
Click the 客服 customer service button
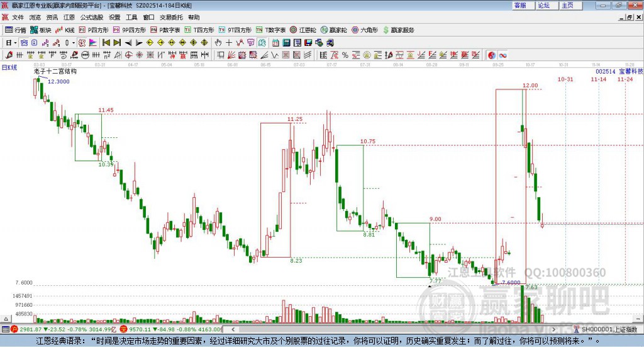[x=521, y=5]
